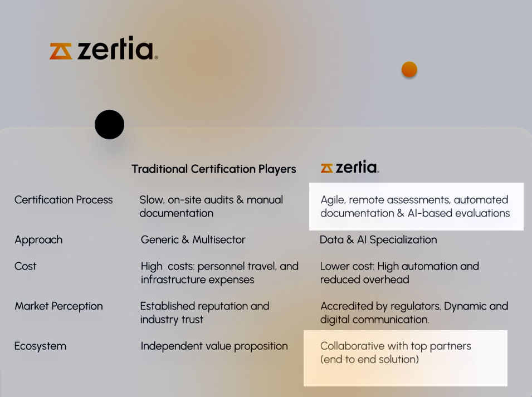This screenshot has height=397, width=532.
Task: Click the black circle above the table
Action: (x=109, y=125)
